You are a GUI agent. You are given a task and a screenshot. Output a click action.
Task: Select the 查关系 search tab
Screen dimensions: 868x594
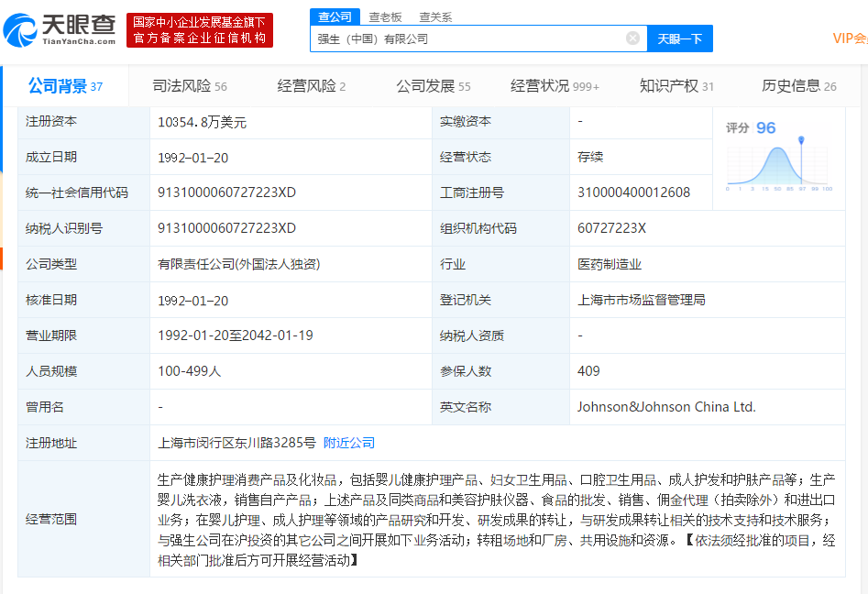(435, 17)
